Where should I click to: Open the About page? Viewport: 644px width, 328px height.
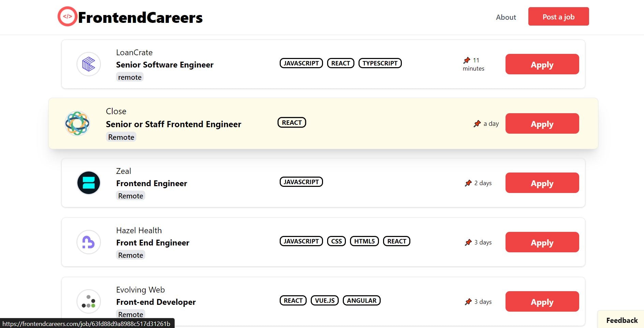tap(506, 17)
